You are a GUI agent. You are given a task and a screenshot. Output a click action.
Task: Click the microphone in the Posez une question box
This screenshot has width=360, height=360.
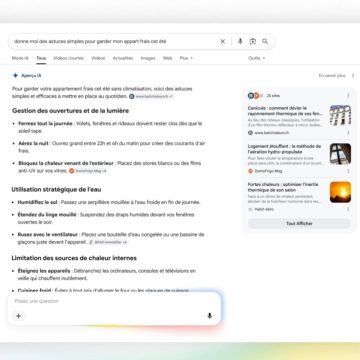(209, 316)
